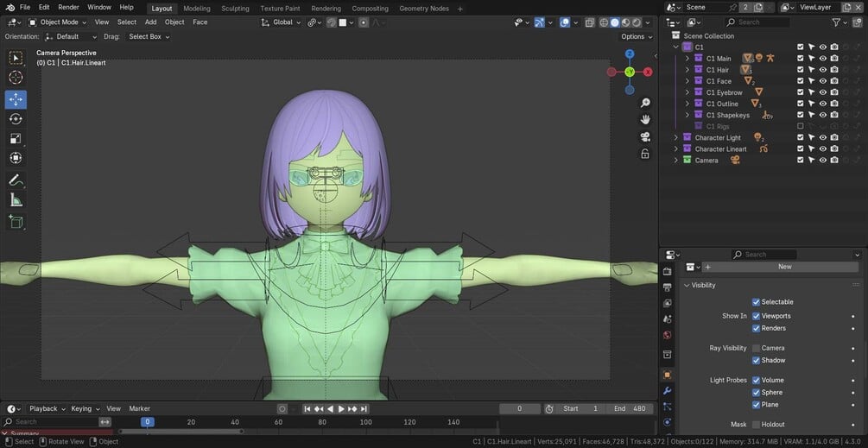
Task: Switch to the Modeling workspace tab
Action: coord(197,9)
